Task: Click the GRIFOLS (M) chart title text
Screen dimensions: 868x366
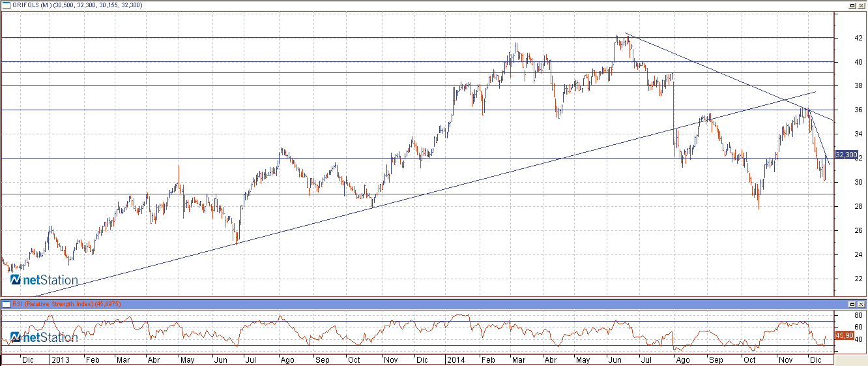Action: click(x=33, y=5)
